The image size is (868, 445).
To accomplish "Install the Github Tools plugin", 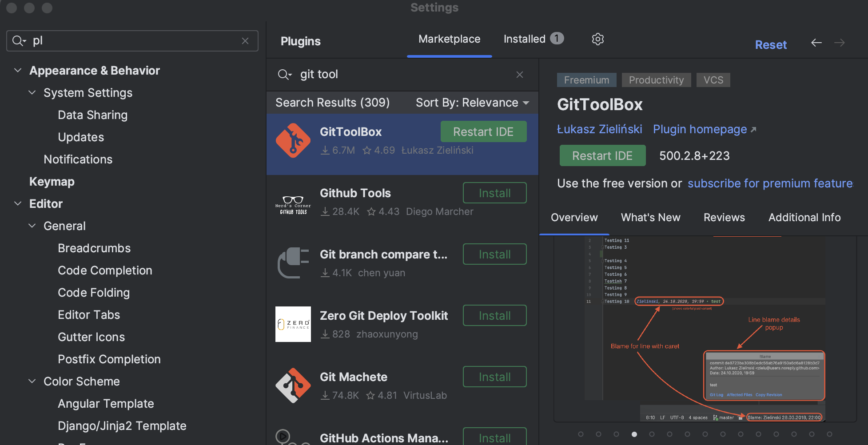I will coord(494,193).
